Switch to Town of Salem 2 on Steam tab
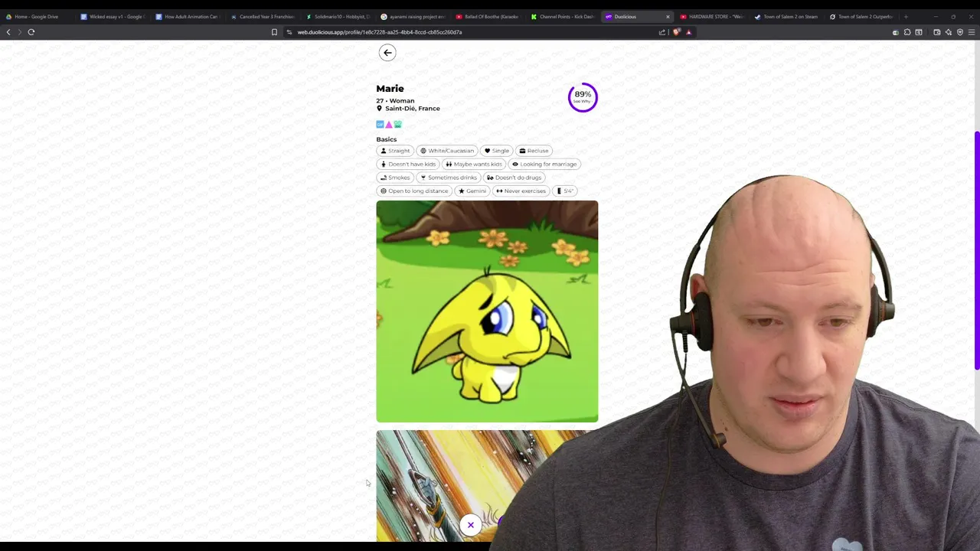This screenshot has width=980, height=551. (787, 16)
